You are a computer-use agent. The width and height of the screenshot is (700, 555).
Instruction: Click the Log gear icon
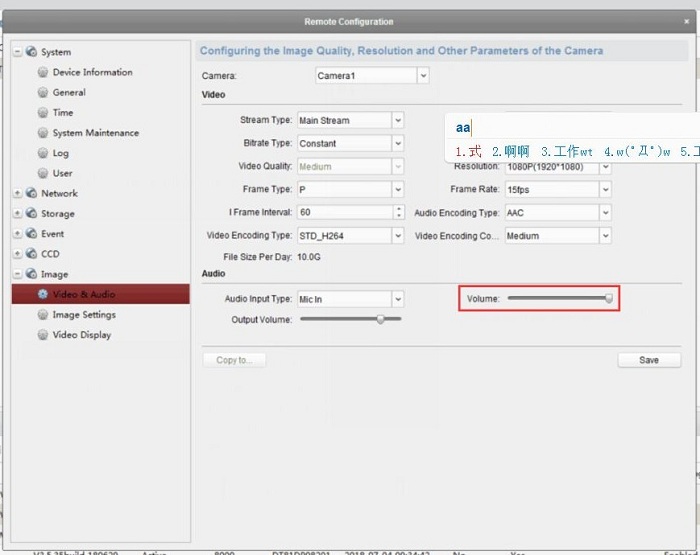click(x=43, y=153)
